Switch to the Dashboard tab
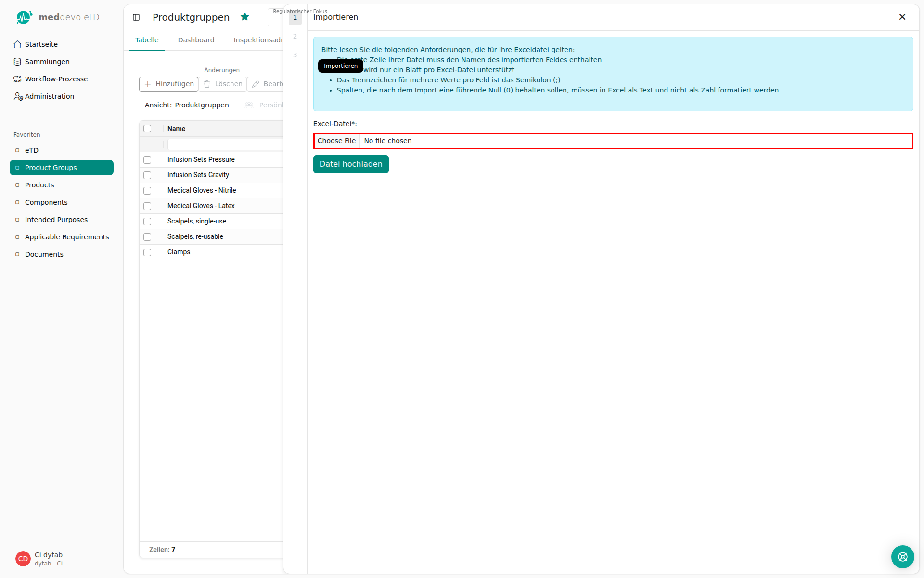Image resolution: width=924 pixels, height=578 pixels. [x=196, y=40]
